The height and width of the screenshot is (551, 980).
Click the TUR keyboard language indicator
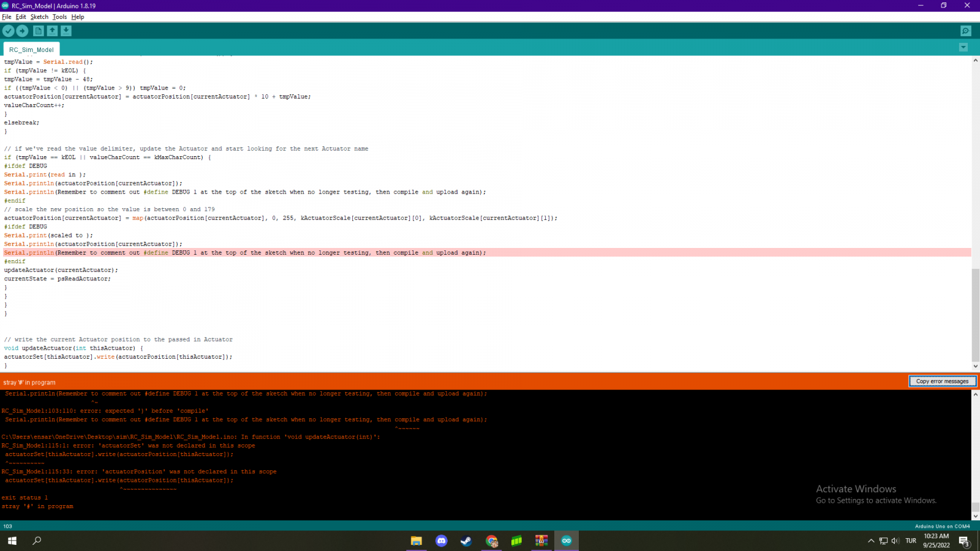click(x=911, y=541)
